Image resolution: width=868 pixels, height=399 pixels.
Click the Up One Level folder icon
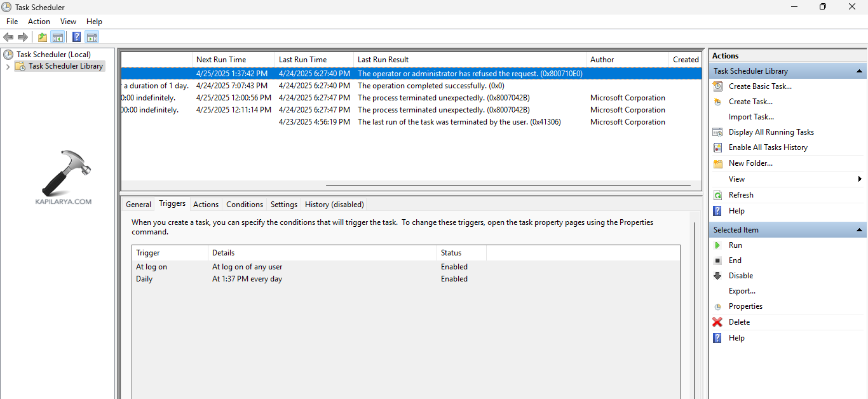(x=43, y=37)
